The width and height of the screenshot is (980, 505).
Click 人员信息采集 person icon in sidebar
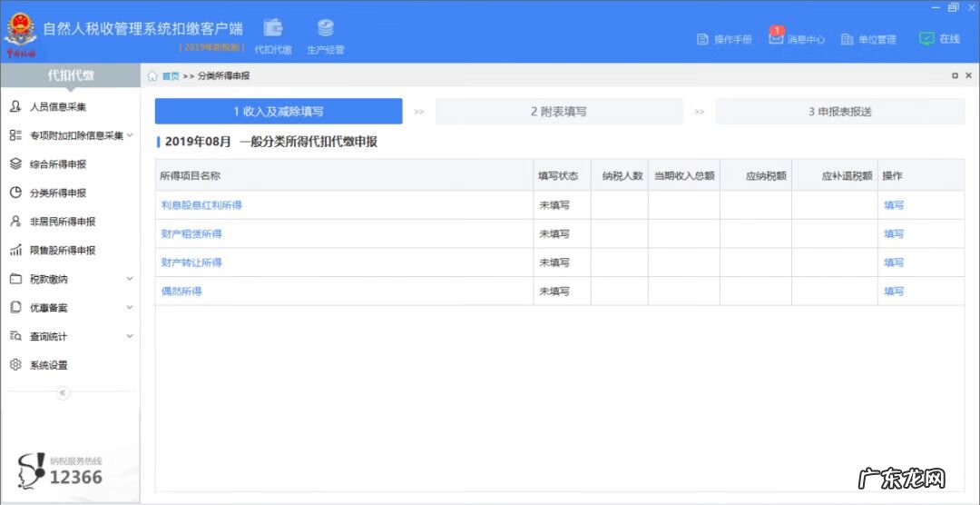(x=15, y=107)
